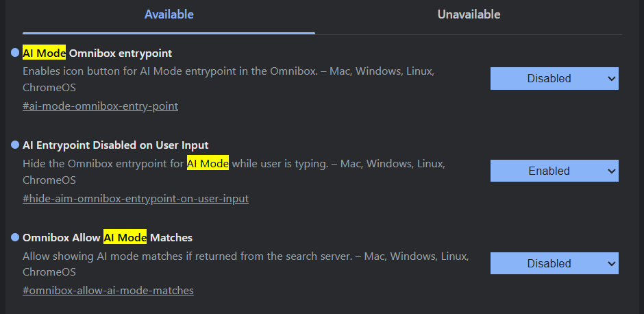Image resolution: width=644 pixels, height=314 pixels.
Task: Follow the #hide-aim-omnibox-entrypoint-on-user-input link
Action: point(136,199)
